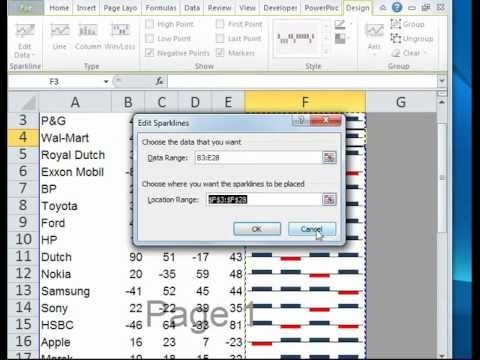Select the Wal-Mart cell
This screenshot has height=360, width=480.
click(75, 138)
